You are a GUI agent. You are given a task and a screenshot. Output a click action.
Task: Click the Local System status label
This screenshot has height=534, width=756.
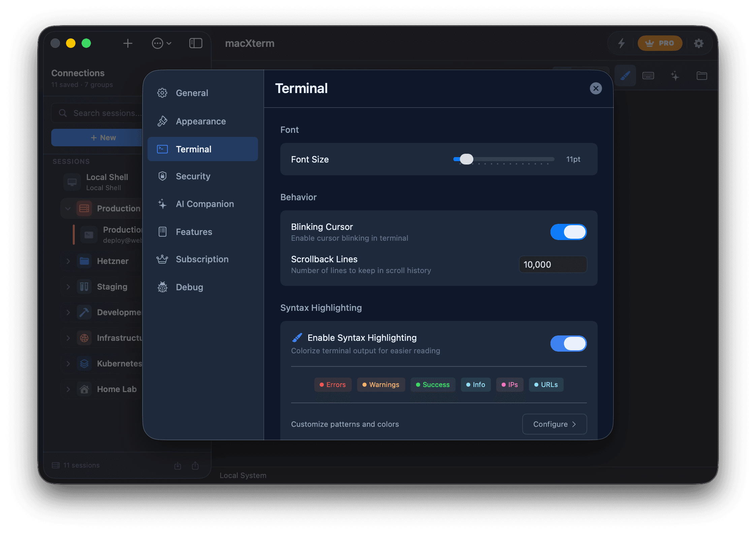point(243,475)
